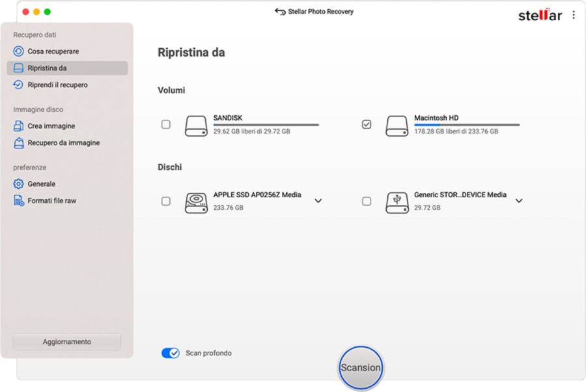Click the SANDISK volume name
Image resolution: width=586 pixels, height=392 pixels.
click(228, 118)
